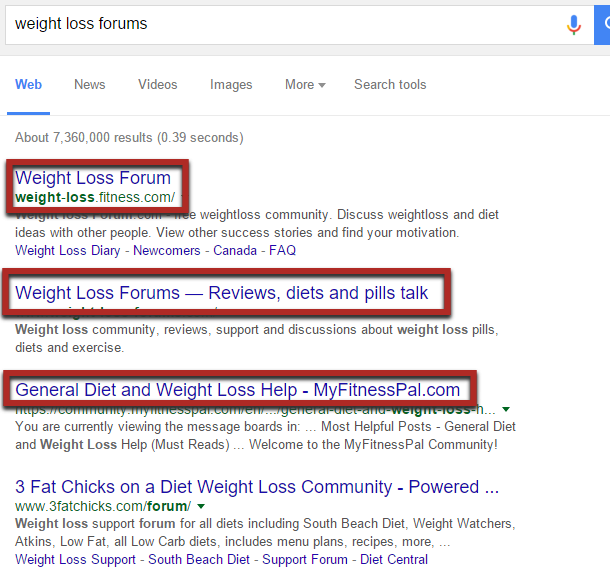Viewport: 610px width, 577px height.
Task: Open the Support Forum sitelink
Action: [305, 559]
